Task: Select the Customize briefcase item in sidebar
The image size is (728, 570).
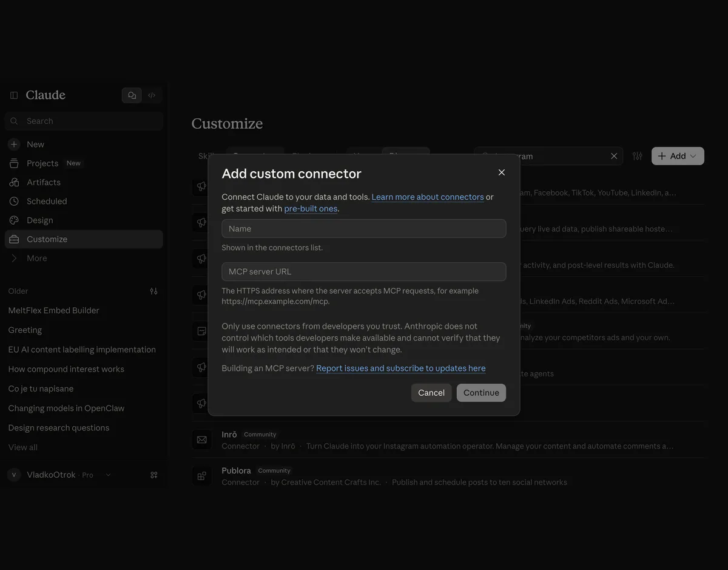Action: click(x=84, y=239)
